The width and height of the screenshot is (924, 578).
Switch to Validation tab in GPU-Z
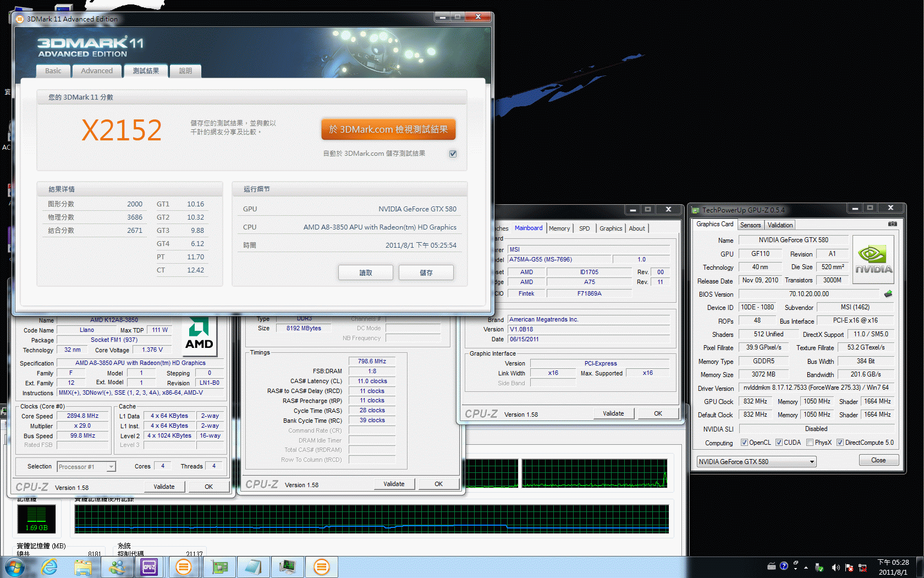point(780,225)
